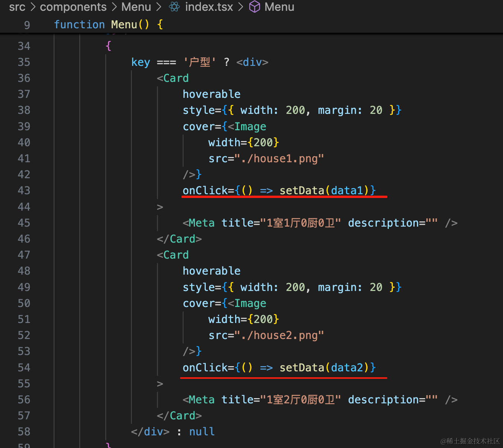Expand chevron before the index.tsx icon
503x448 pixels.
[x=159, y=7]
